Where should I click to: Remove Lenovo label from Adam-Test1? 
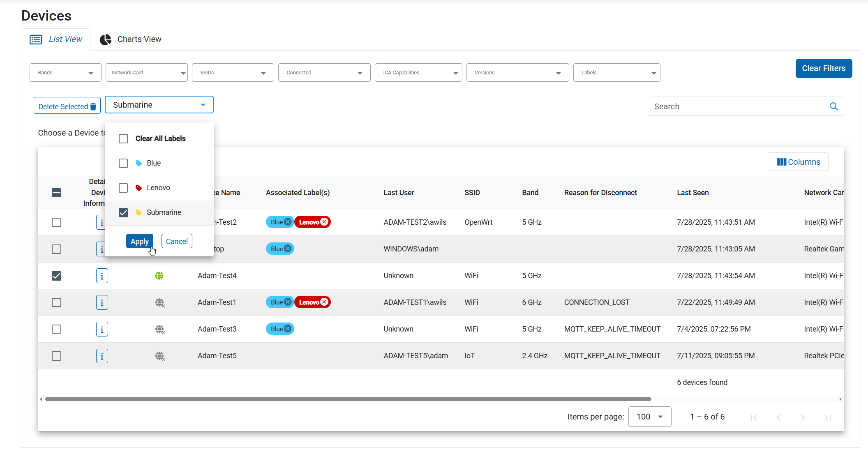pos(324,302)
